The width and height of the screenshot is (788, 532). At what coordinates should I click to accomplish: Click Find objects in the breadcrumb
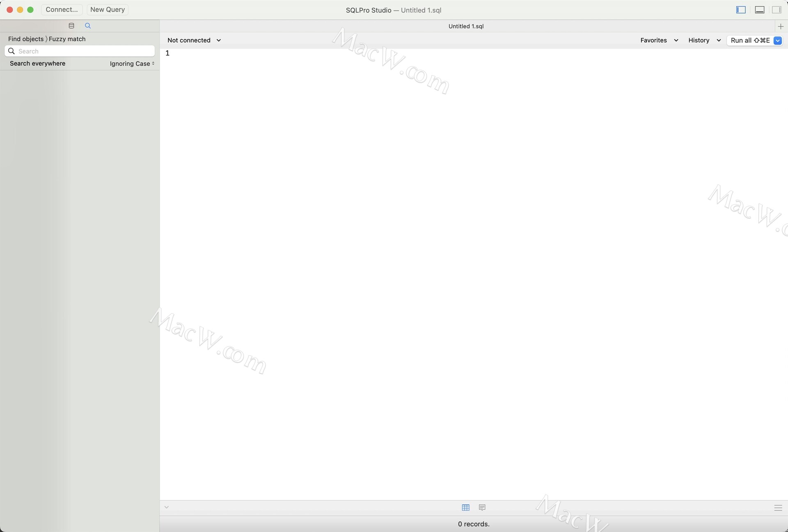click(26, 39)
